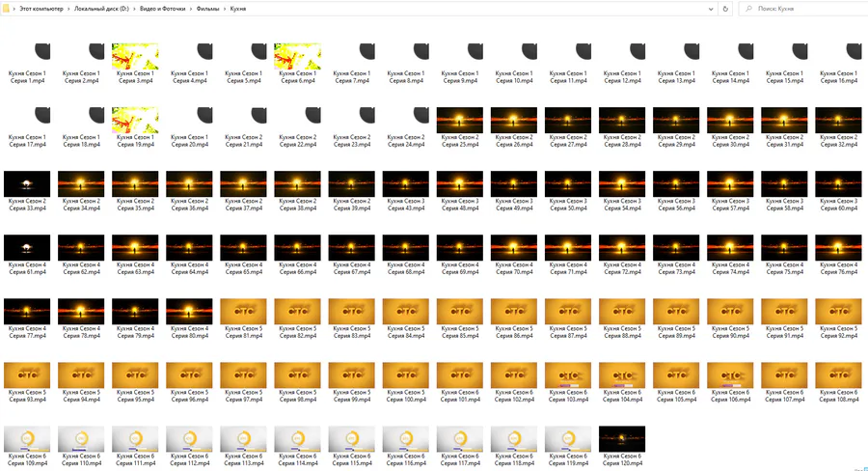This screenshot has width=868, height=471.
Task: Expand chevron before Этот компьютер breadcrumb
Action: point(14,9)
